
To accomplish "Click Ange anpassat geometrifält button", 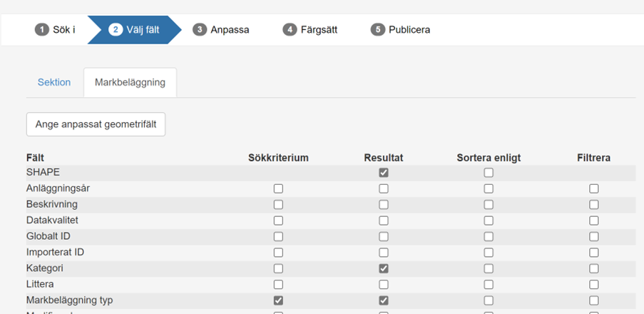I will pyautogui.click(x=96, y=124).
